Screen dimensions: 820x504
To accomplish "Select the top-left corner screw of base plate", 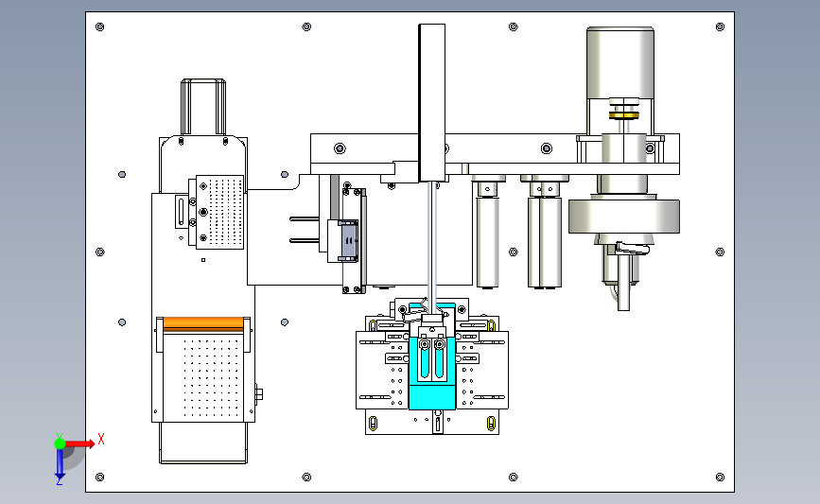I will (100, 26).
